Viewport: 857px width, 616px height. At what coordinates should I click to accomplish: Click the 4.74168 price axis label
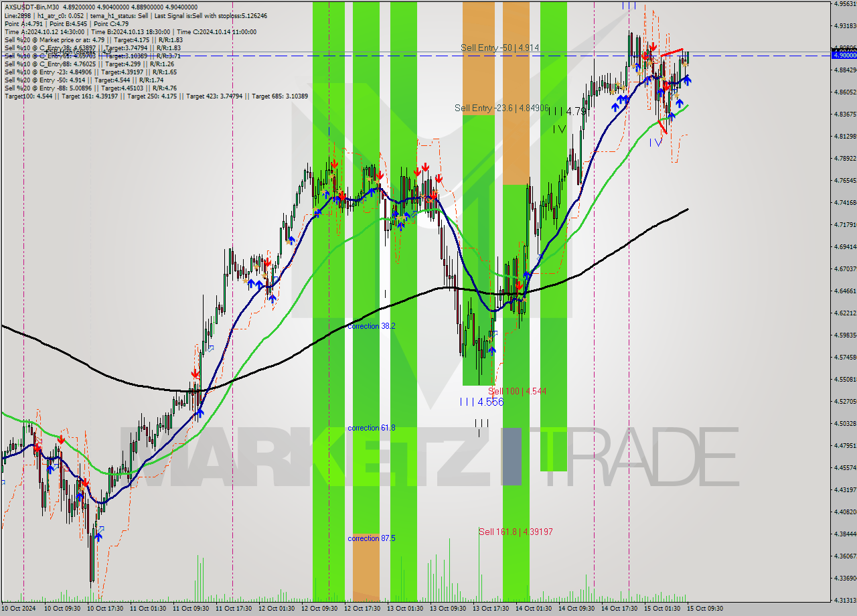point(845,202)
